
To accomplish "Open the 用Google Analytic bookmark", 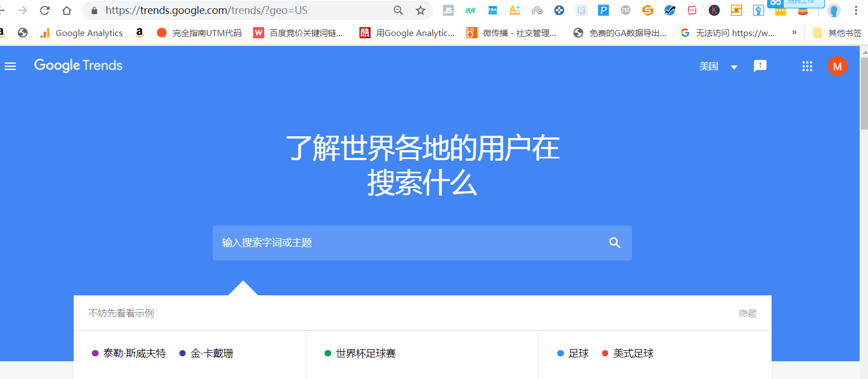I will click(407, 33).
